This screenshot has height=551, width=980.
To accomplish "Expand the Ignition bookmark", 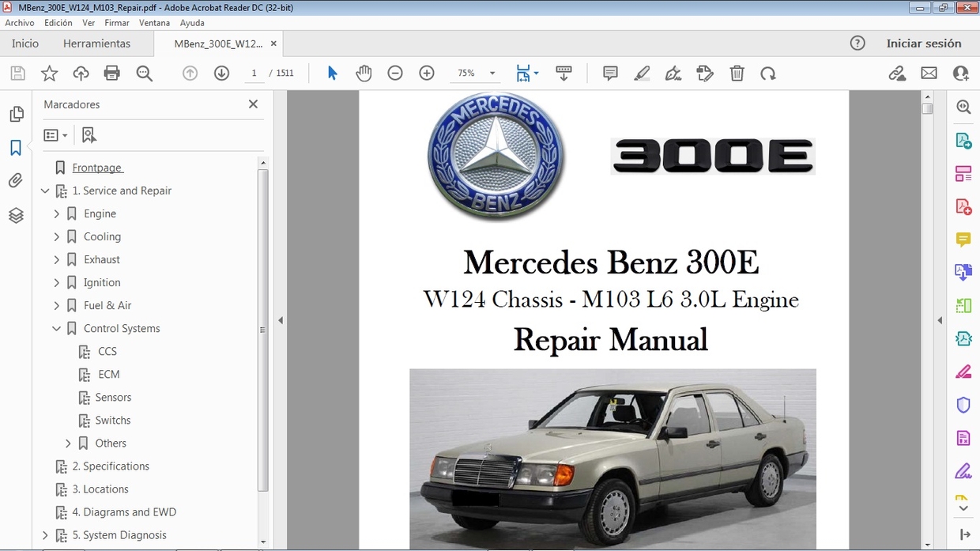I will [x=57, y=283].
